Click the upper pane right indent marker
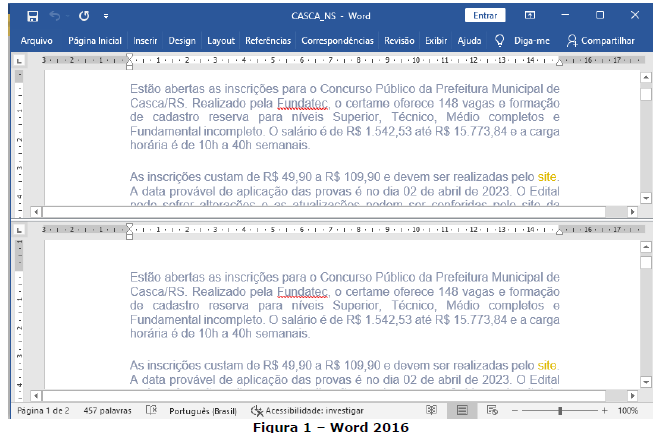Screen dimensions: 661x433 pyautogui.click(x=559, y=63)
